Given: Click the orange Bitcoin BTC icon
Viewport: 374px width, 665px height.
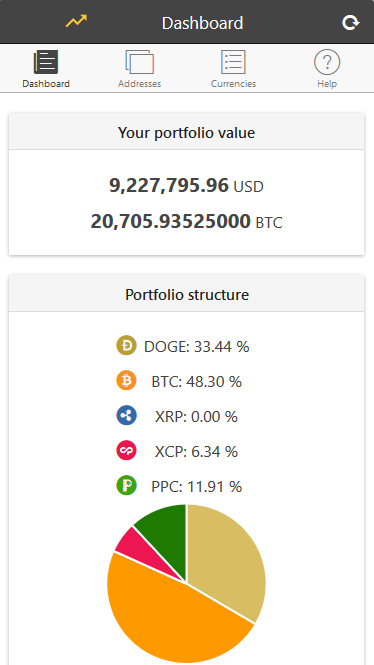Looking at the screenshot, I should [x=126, y=381].
